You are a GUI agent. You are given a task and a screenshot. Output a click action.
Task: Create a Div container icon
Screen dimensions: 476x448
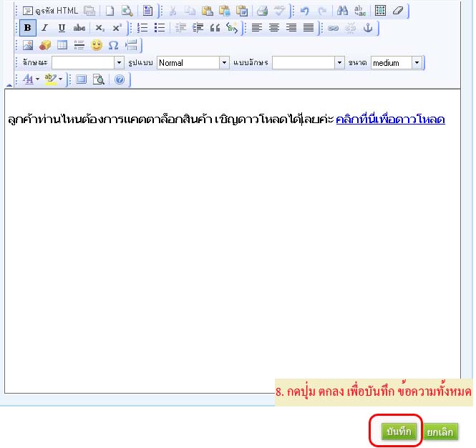[232, 28]
